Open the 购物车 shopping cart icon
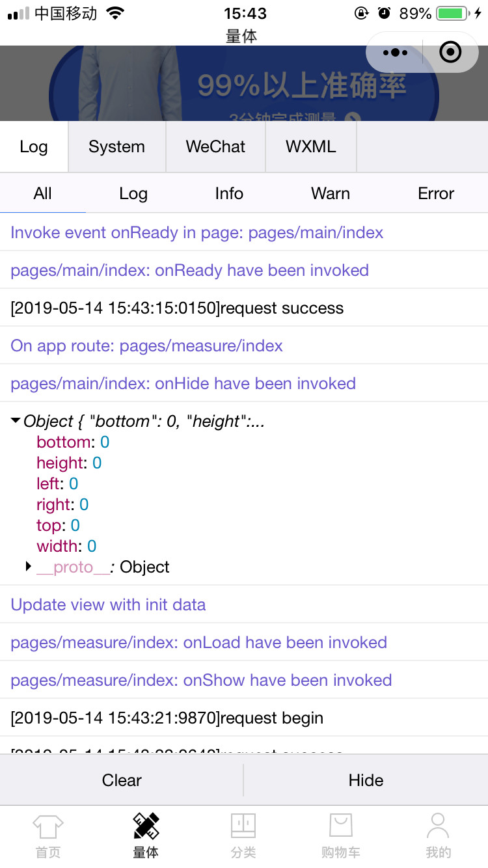This screenshot has width=488, height=868. pyautogui.click(x=340, y=826)
